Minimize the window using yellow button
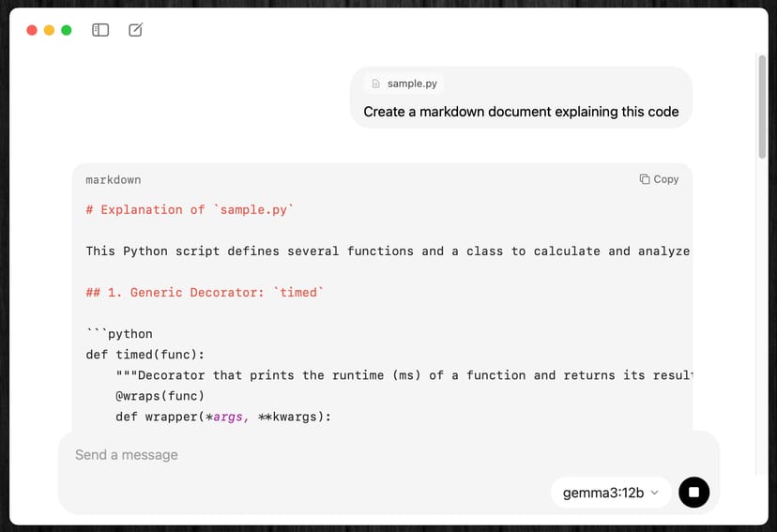The image size is (777, 532). 49,30
